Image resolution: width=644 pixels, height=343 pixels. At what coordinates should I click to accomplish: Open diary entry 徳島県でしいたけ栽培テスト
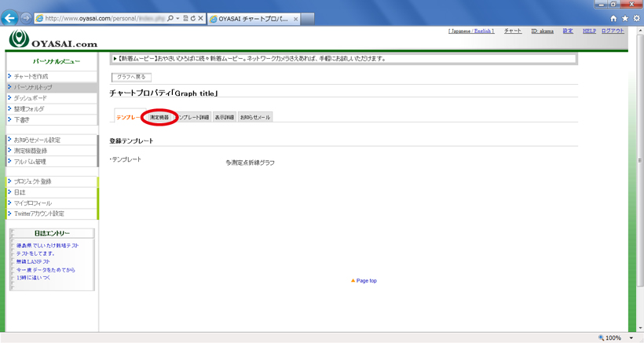click(47, 246)
